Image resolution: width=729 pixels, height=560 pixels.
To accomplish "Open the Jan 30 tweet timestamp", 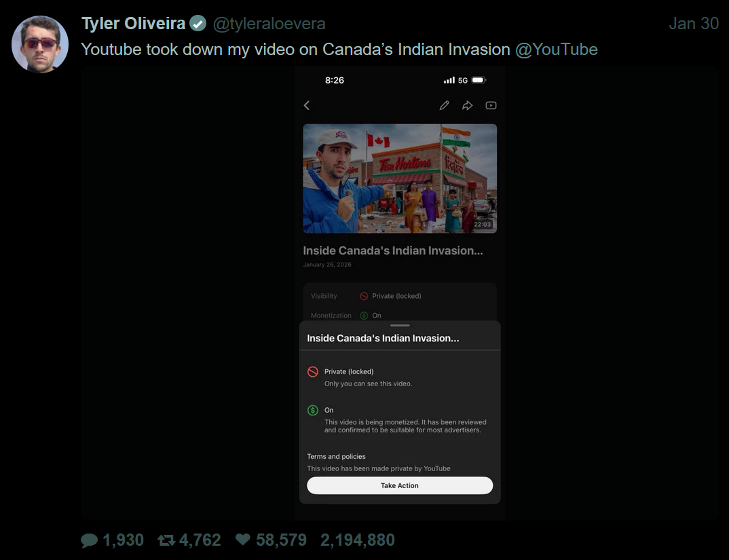I will [x=693, y=24].
